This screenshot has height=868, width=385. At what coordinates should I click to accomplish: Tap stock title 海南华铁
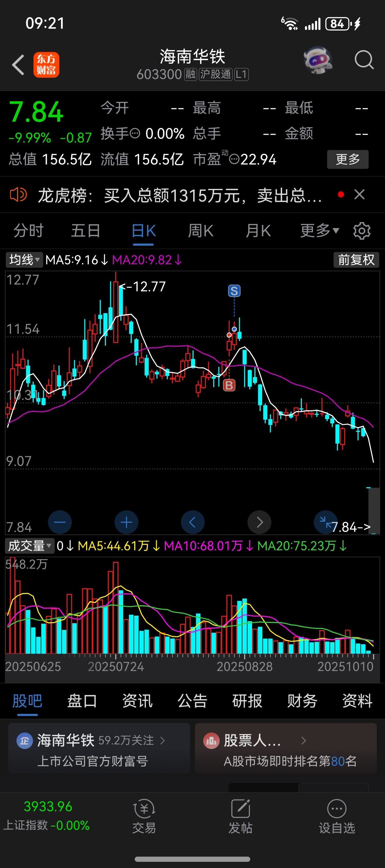192,56
